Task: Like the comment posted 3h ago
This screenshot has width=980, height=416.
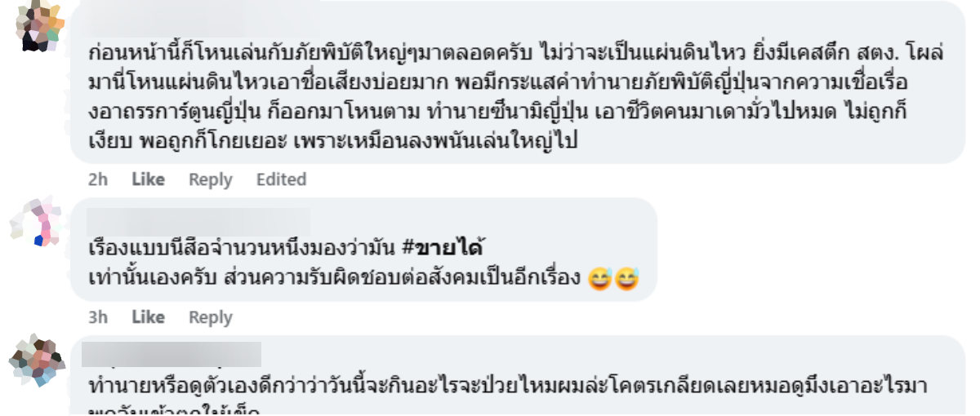Action: 148,316
